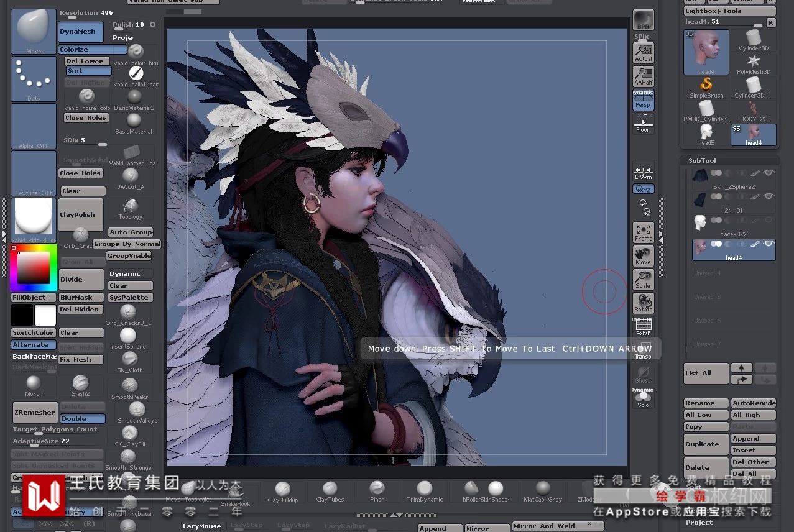Select the Scale view icon
794x532 pixels.
click(643, 280)
